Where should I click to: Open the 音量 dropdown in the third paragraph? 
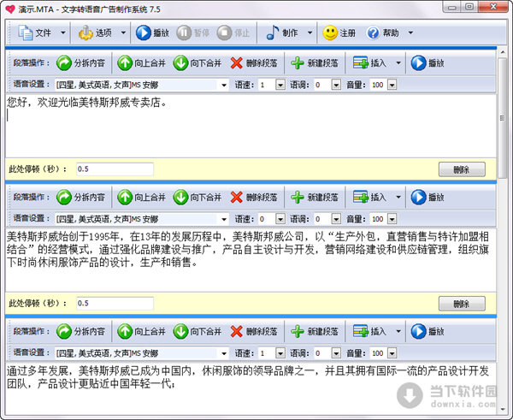point(392,353)
